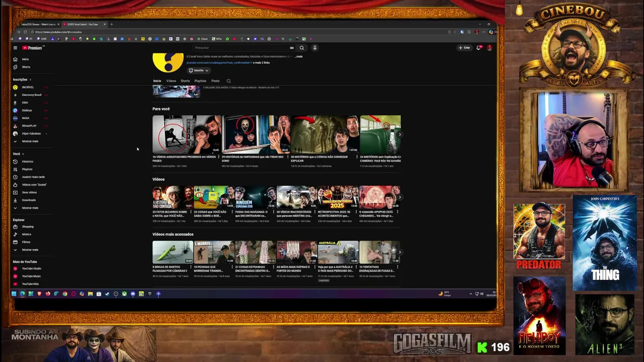
Task: Open the Inscrições section header
Action: (x=22, y=79)
